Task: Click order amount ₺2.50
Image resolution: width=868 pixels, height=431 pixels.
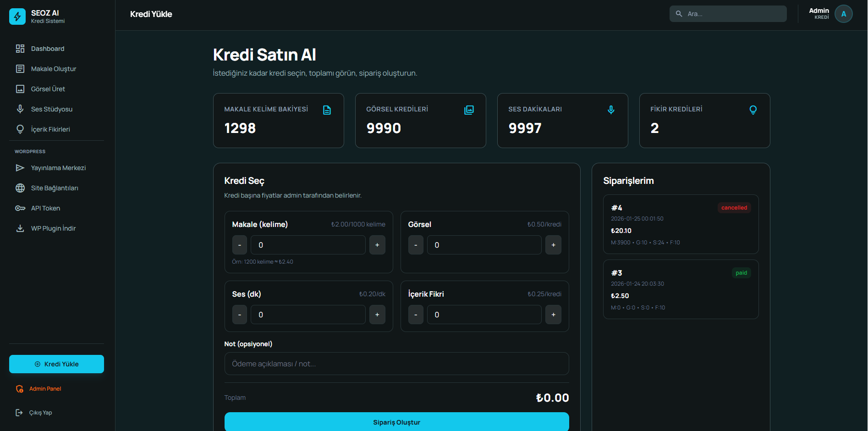Action: tap(620, 296)
